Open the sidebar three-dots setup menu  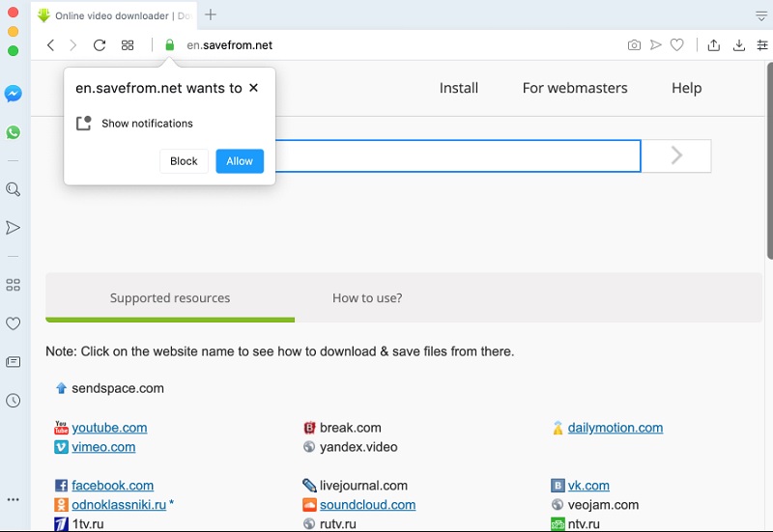tap(14, 499)
